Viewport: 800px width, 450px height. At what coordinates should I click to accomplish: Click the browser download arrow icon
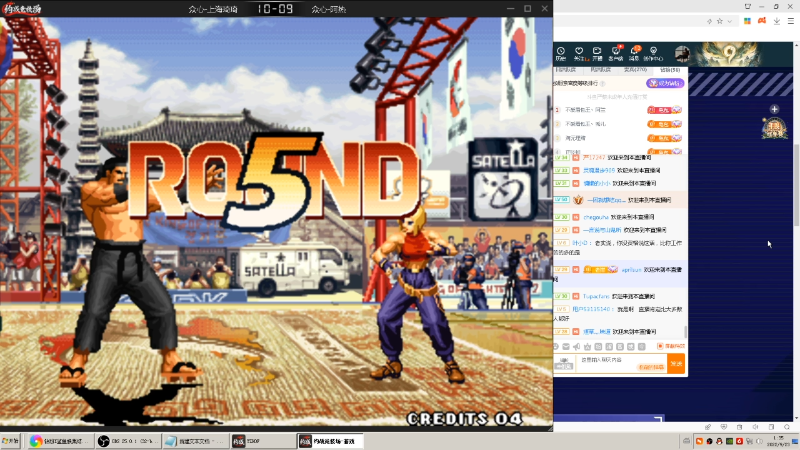(x=777, y=21)
